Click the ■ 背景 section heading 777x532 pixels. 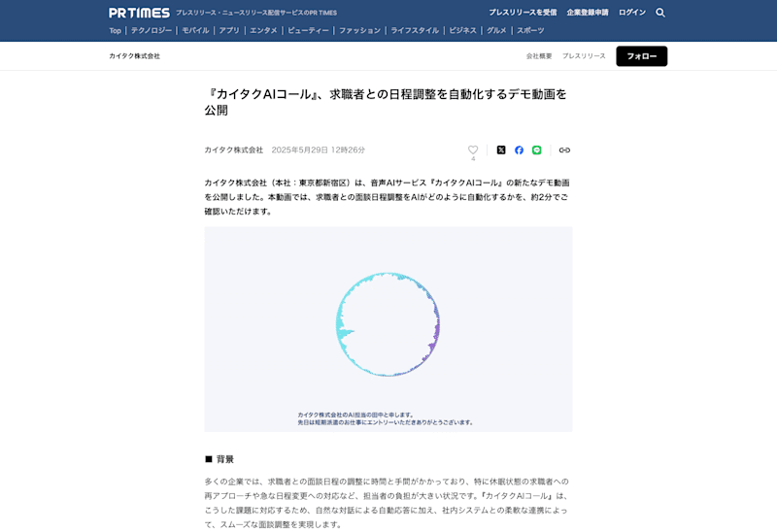220,459
